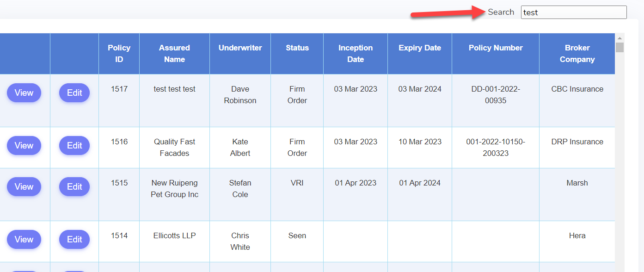View policy 1517 for test test test
644x272 pixels.
(x=24, y=93)
